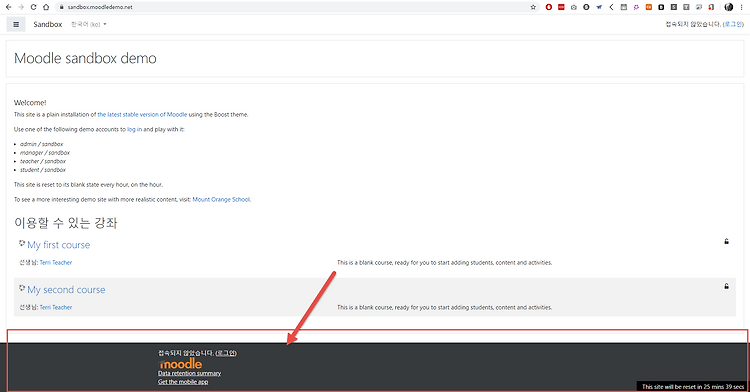Click the camera screenshot extension icon

[x=574, y=7]
